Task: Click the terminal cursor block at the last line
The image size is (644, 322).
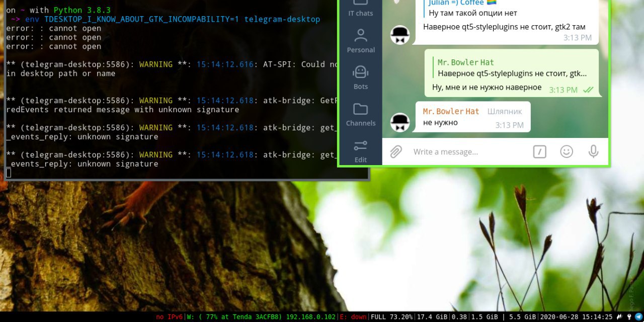Action: tap(9, 173)
